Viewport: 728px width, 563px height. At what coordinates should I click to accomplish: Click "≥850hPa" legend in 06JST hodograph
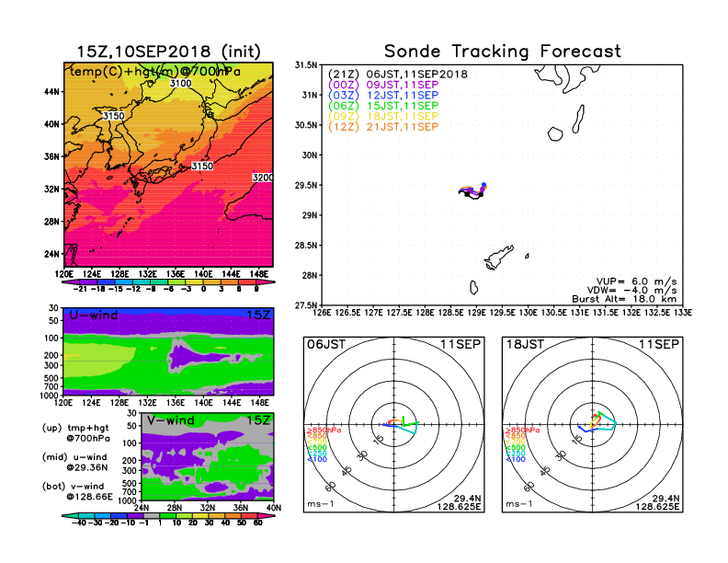(324, 431)
